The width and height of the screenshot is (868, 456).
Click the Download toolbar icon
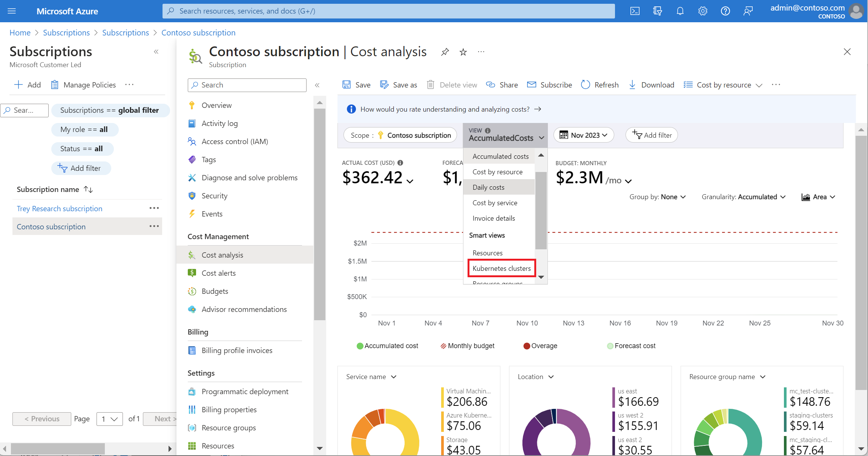632,85
